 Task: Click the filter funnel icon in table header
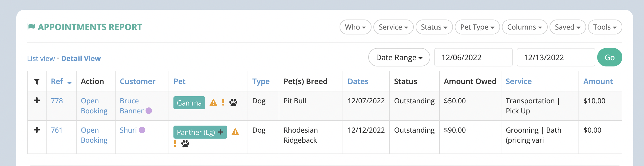coord(37,81)
